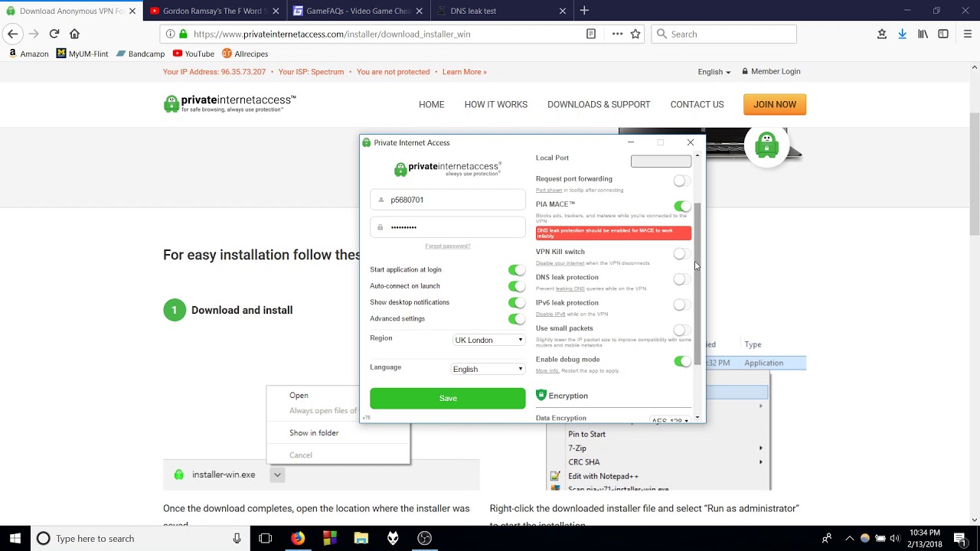Click Learn More link in status bar
The width and height of the screenshot is (980, 551).
(464, 72)
